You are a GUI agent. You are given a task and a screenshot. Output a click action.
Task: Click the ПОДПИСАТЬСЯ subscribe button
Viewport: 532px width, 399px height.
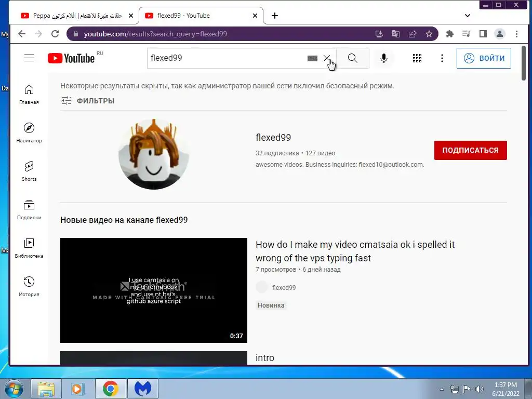pyautogui.click(x=471, y=150)
